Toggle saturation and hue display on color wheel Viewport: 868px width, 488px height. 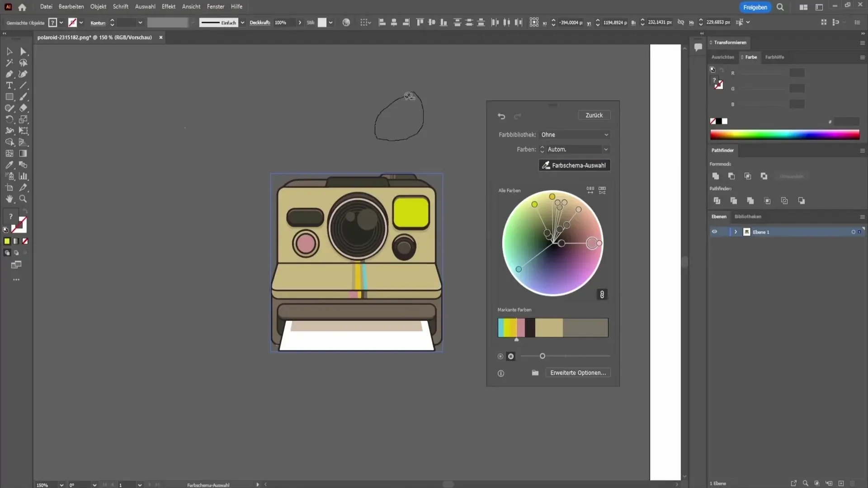tap(500, 357)
